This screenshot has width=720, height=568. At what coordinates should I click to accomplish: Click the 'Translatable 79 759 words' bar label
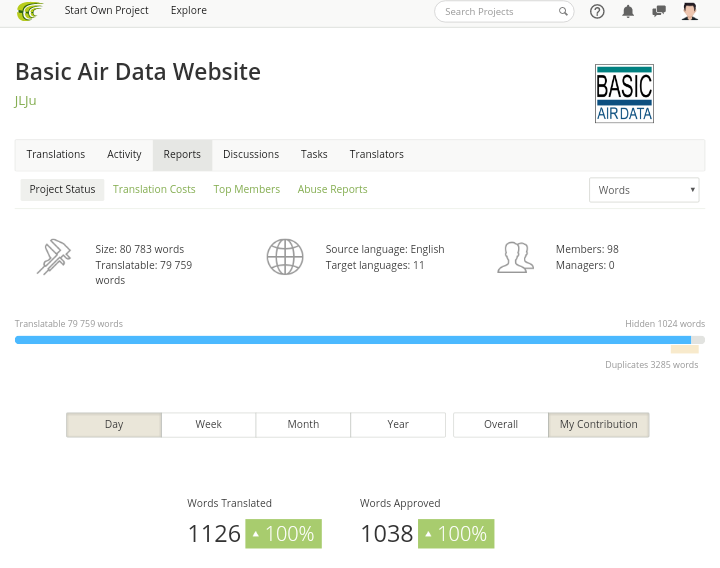click(69, 324)
